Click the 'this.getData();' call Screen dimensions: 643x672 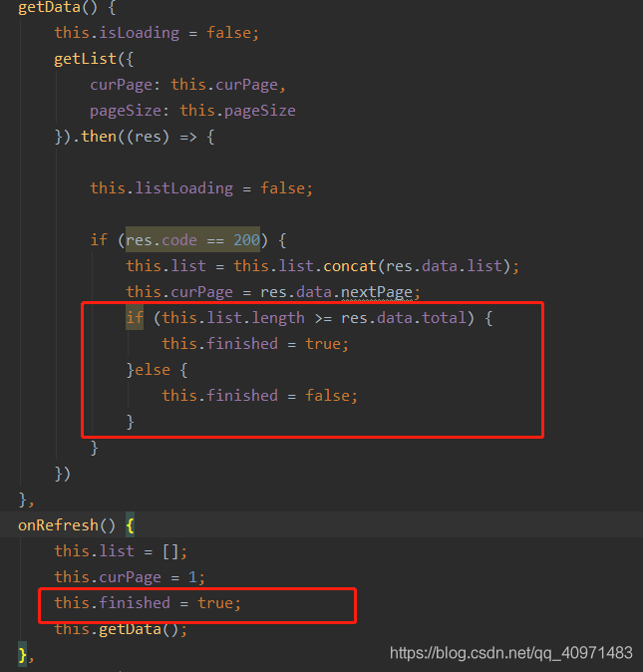coord(121,629)
